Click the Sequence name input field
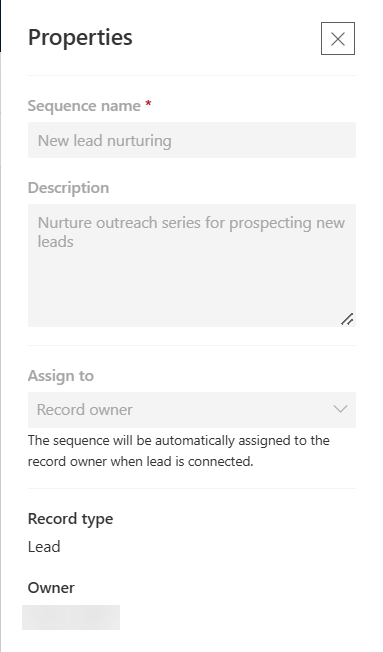Viewport: 383px width, 652px height. 192,140
